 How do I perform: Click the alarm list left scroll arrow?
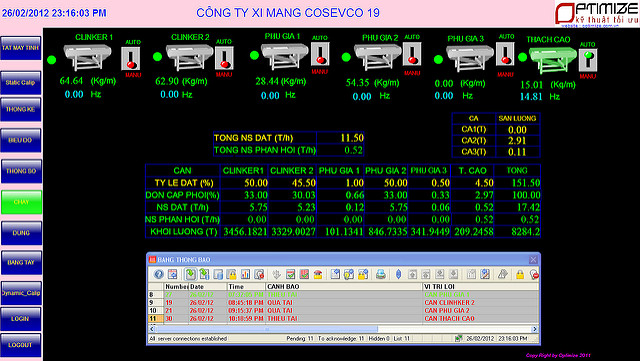click(x=151, y=329)
